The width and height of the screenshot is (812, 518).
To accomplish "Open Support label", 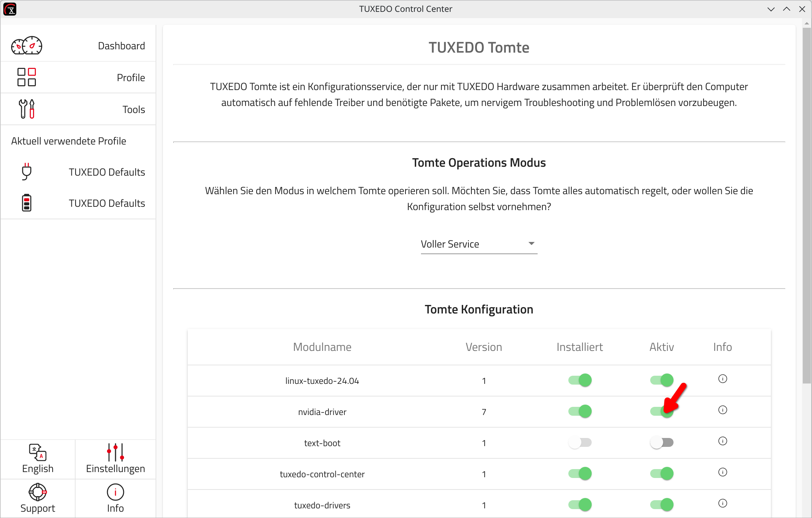I will coord(38,508).
